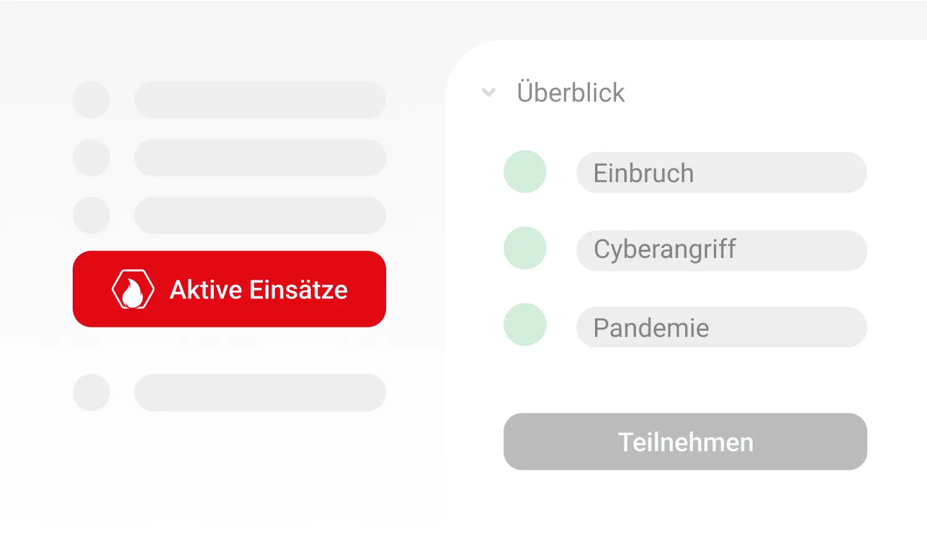
Task: Click the topmost gray sidebar placeholder circle
Action: coord(91,99)
